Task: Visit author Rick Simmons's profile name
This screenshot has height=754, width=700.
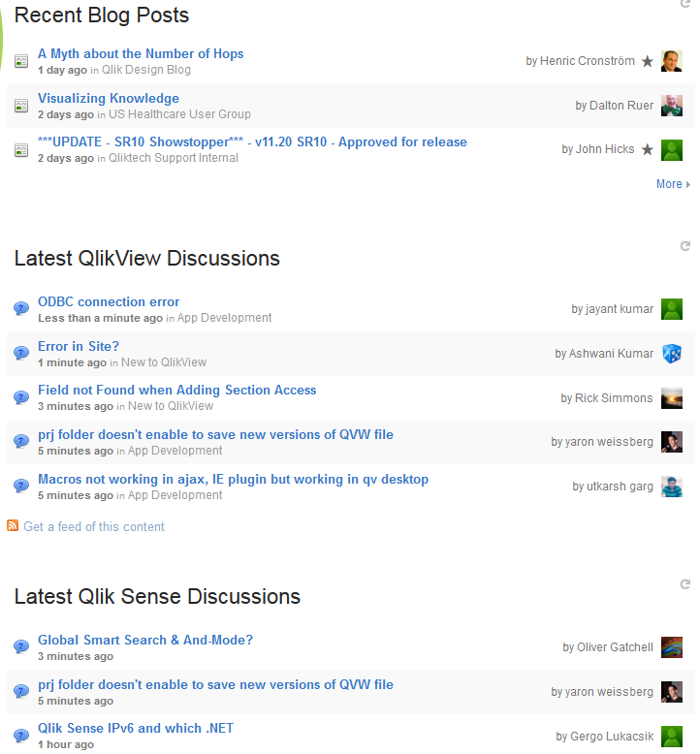Action: pyautogui.click(x=614, y=398)
